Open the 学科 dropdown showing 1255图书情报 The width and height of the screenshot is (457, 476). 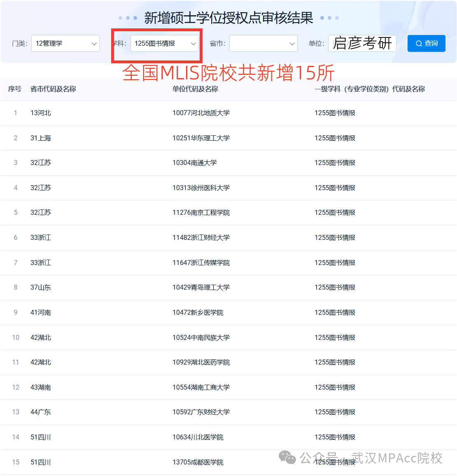point(165,44)
